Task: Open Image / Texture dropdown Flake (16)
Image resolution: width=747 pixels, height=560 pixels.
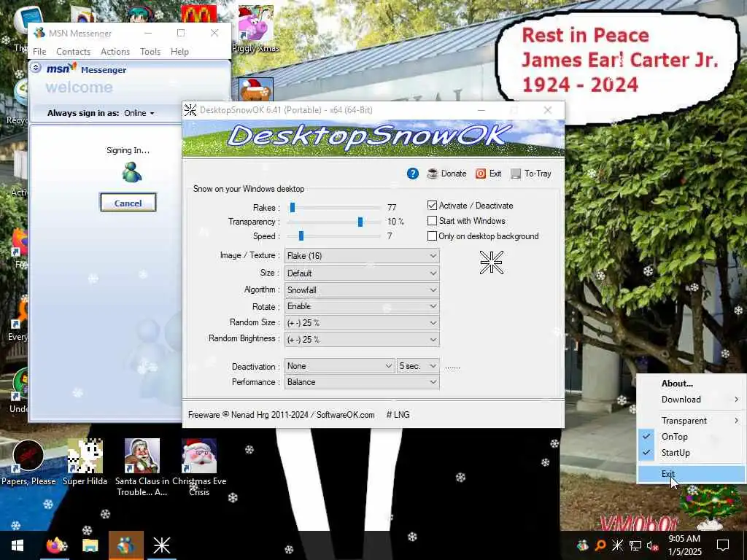Action: [362, 256]
